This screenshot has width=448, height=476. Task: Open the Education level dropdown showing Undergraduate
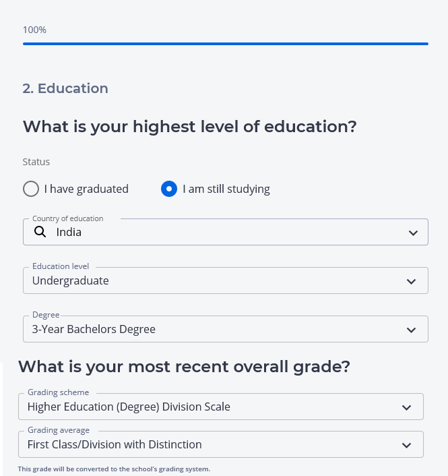pyautogui.click(x=216, y=280)
